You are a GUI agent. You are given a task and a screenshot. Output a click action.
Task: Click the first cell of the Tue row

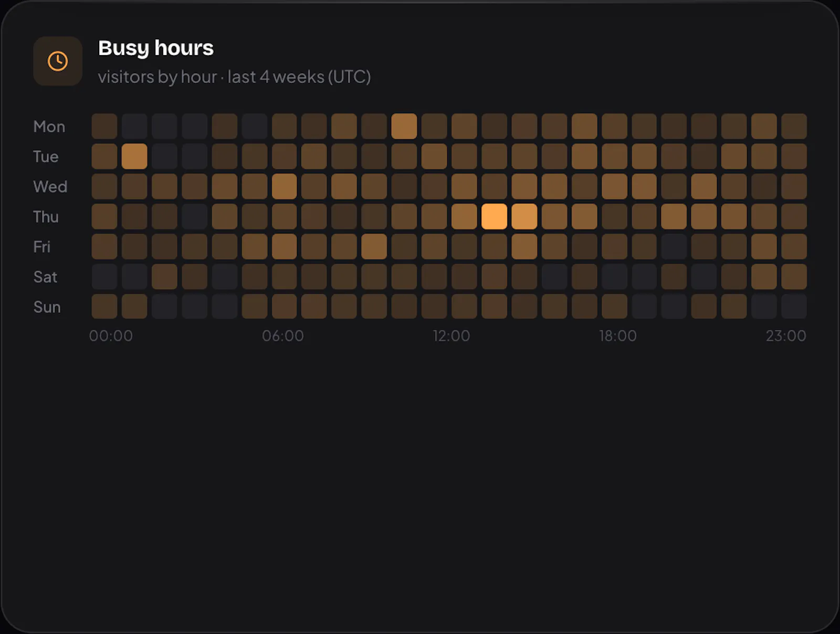coord(104,157)
